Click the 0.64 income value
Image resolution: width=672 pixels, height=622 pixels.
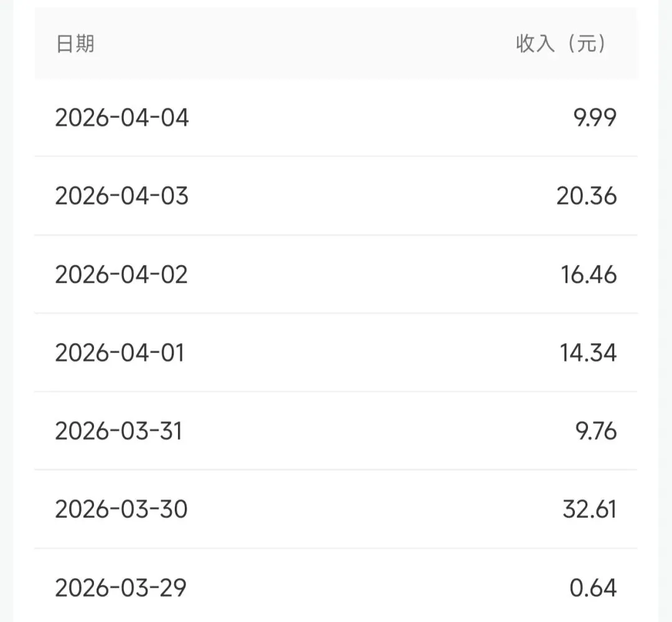[x=593, y=588]
